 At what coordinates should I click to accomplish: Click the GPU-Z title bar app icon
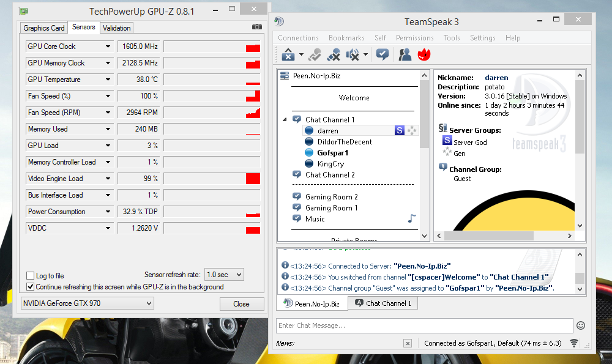click(24, 11)
